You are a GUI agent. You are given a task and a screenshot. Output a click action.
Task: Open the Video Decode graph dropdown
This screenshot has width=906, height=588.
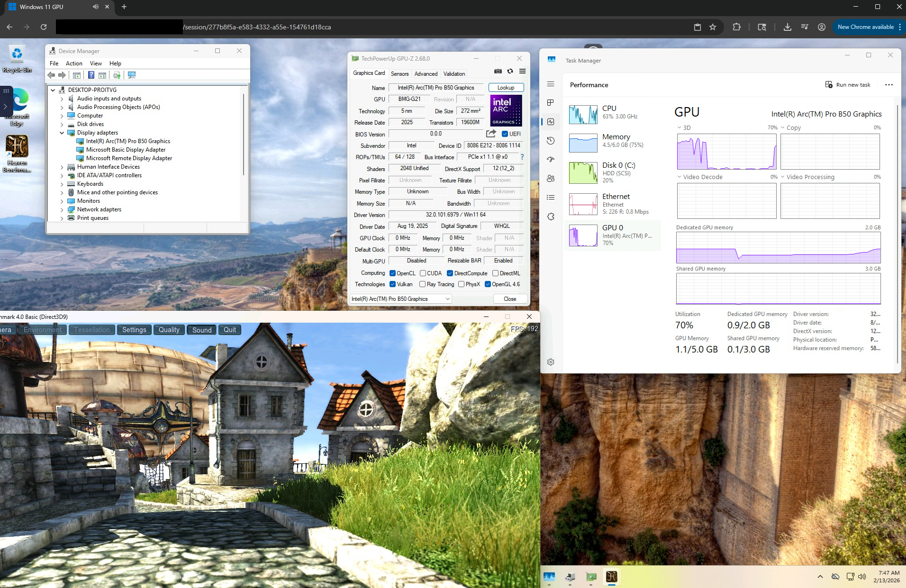click(679, 177)
